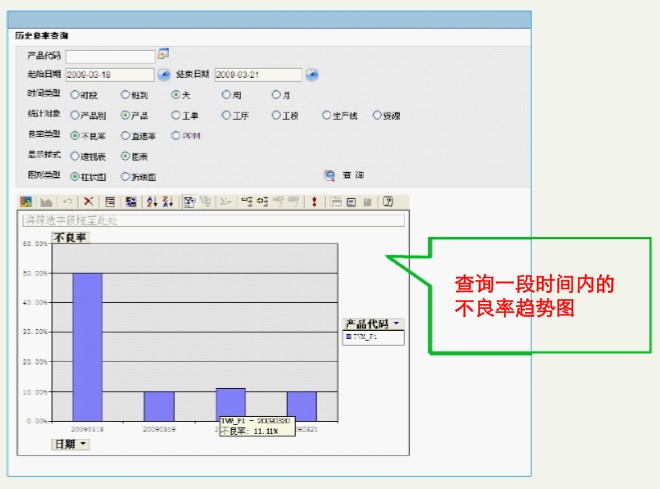Open the chart type toolbar icon
660x489 pixels.
(x=46, y=202)
